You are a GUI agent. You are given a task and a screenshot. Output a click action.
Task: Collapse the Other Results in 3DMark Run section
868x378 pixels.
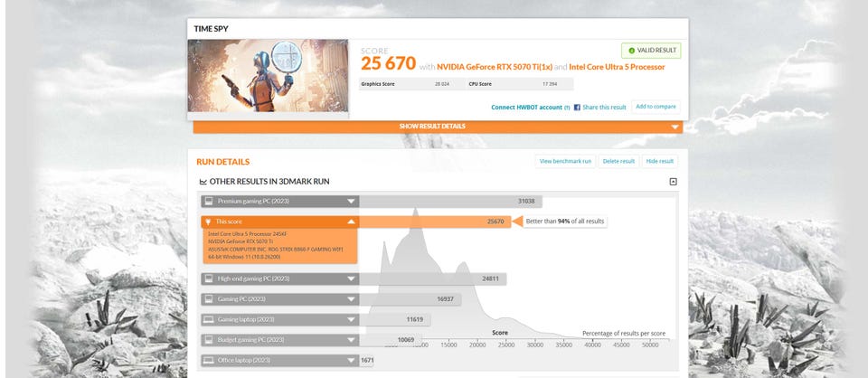pyautogui.click(x=673, y=182)
